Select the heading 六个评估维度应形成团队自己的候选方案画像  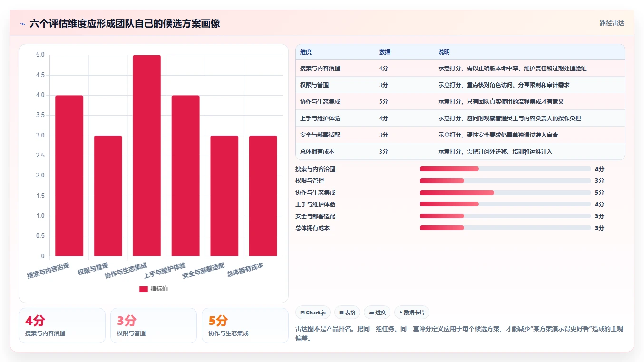pos(125,23)
